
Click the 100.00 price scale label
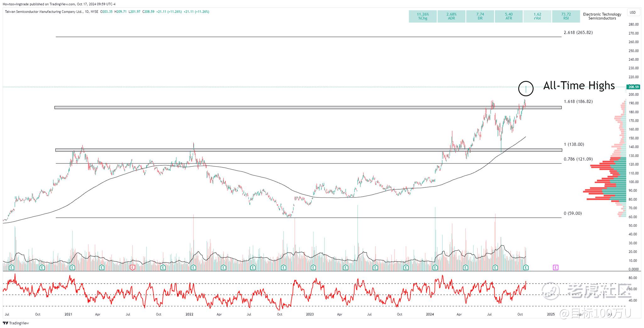click(x=633, y=182)
